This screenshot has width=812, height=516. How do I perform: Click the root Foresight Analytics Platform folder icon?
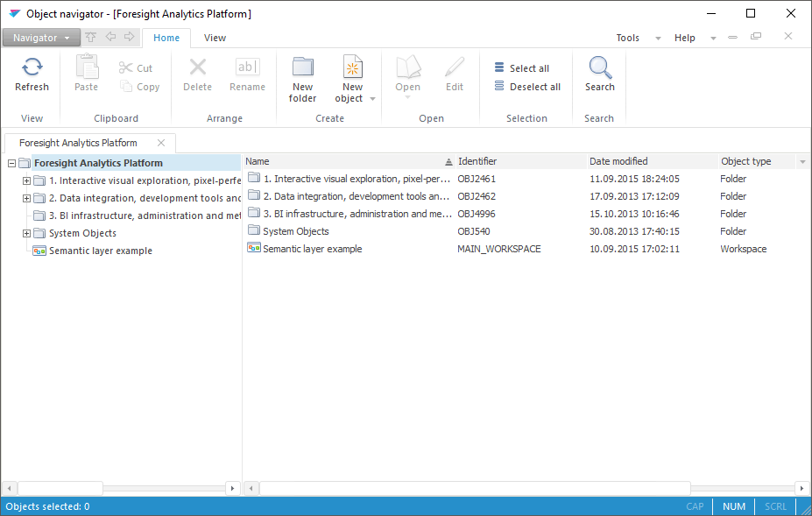[25, 163]
